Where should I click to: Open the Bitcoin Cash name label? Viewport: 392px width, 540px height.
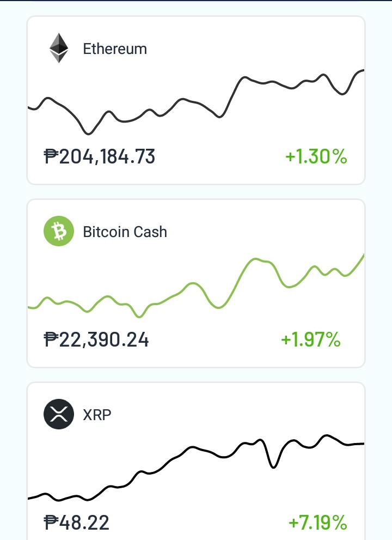(x=125, y=232)
